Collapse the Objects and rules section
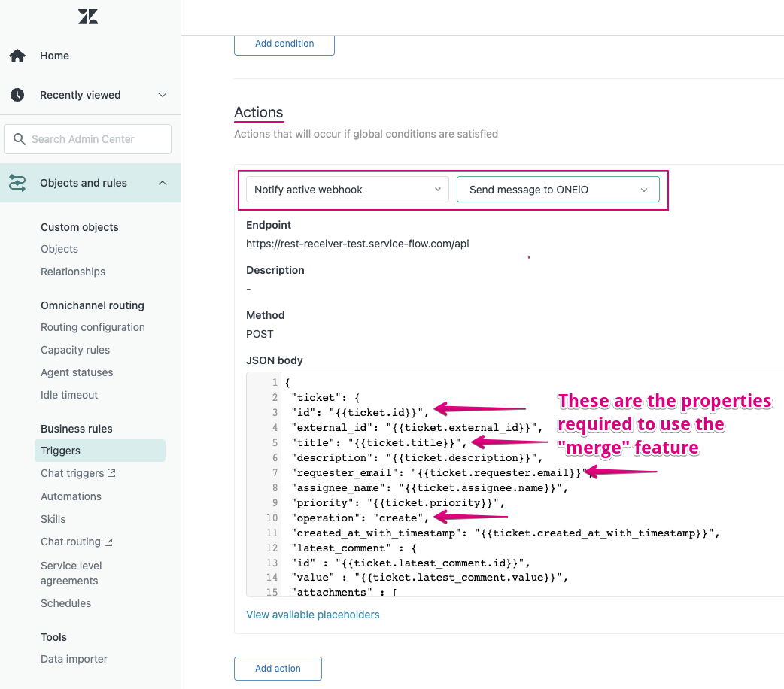 [163, 183]
